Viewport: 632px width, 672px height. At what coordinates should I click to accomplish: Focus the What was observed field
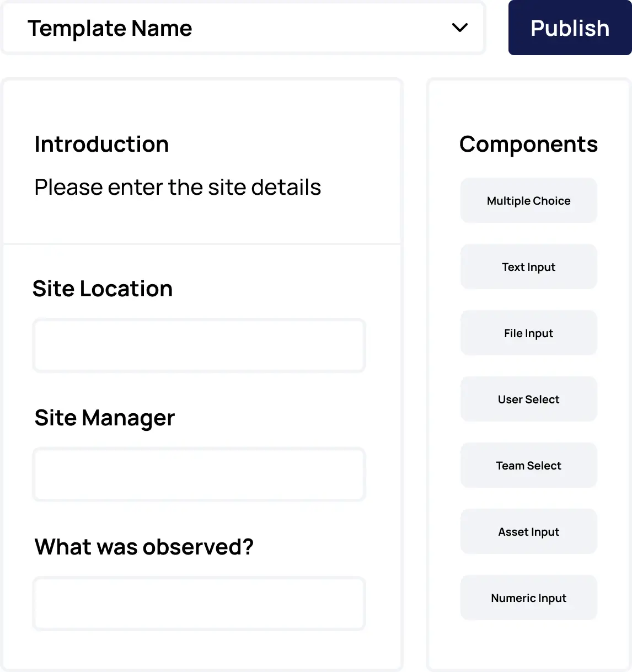point(199,604)
